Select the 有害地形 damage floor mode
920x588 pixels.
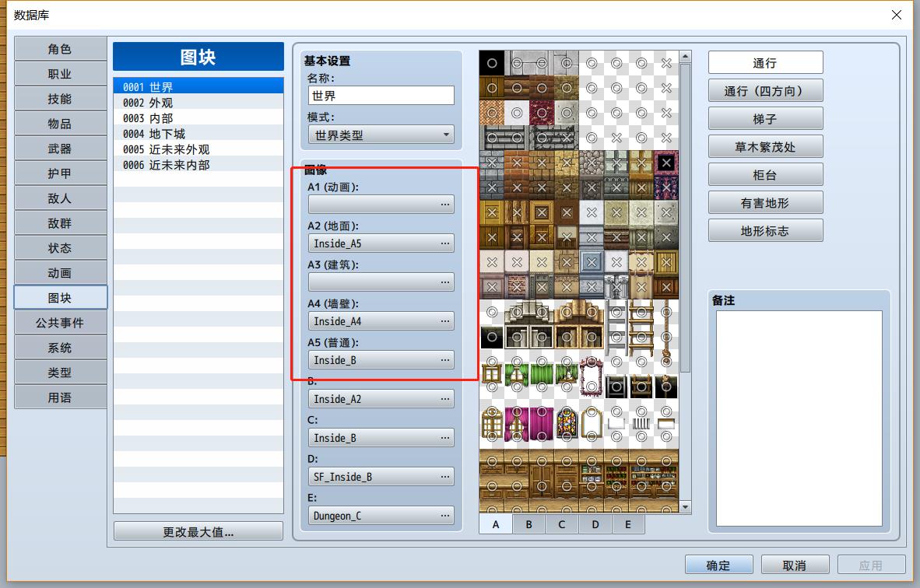(766, 203)
